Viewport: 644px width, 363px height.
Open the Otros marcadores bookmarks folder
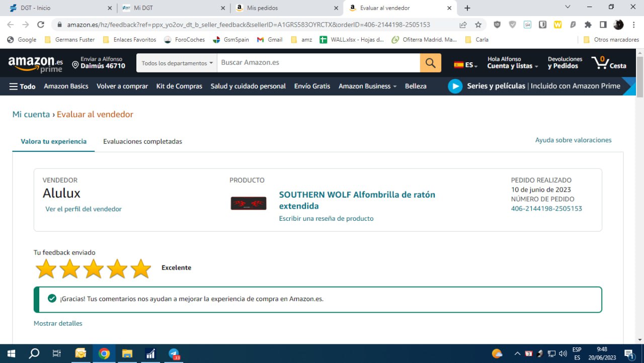[x=611, y=40]
